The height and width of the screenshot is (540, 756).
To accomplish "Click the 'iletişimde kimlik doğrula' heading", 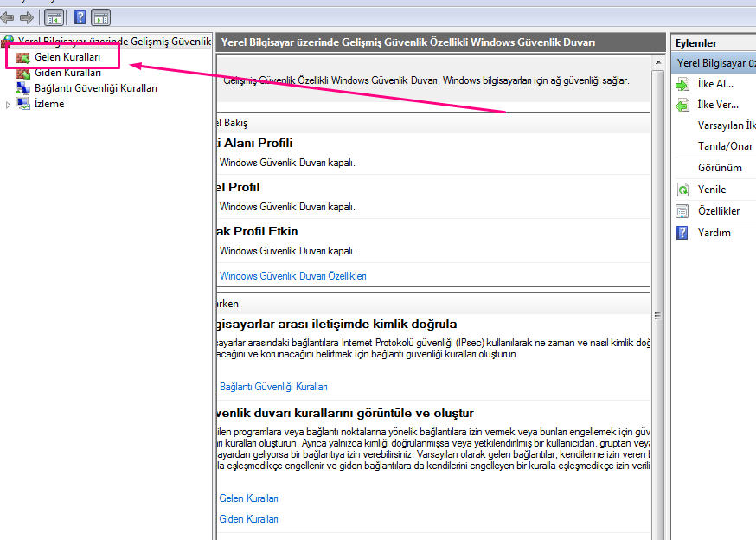I will coord(385,325).
